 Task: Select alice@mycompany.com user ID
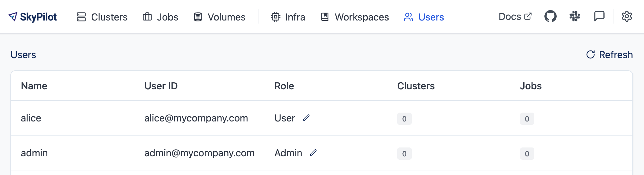click(196, 118)
